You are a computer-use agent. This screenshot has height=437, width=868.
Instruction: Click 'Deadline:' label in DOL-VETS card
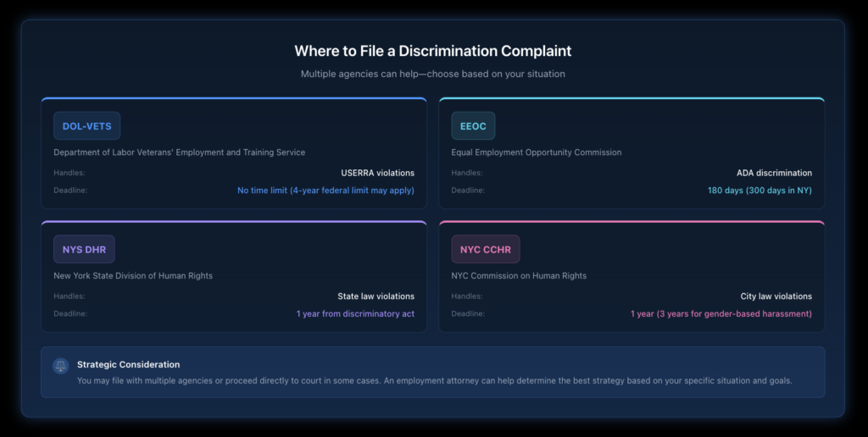point(70,190)
